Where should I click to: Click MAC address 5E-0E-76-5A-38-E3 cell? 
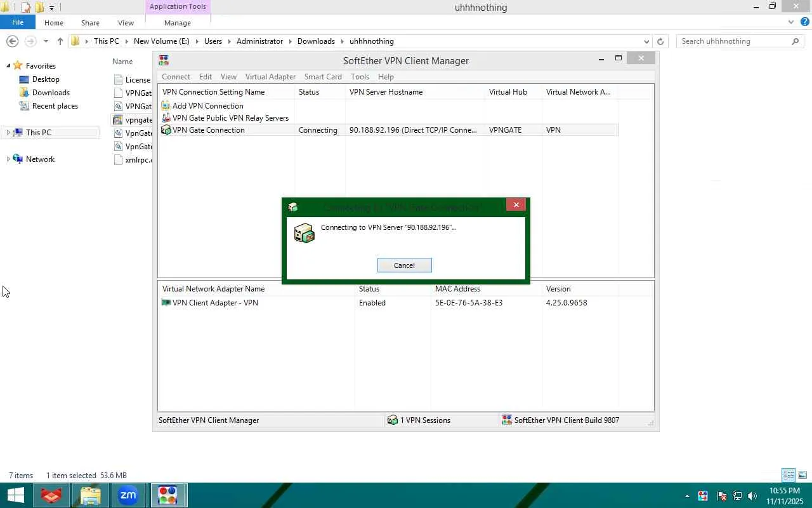click(469, 303)
